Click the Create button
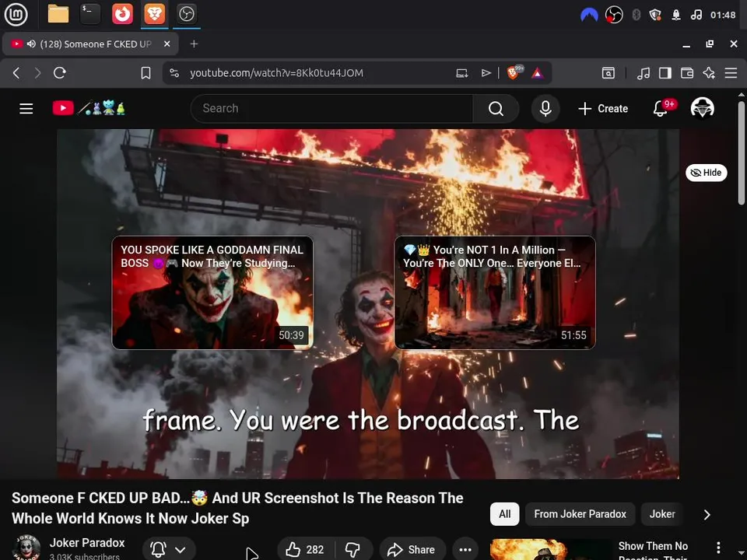 [x=603, y=109]
